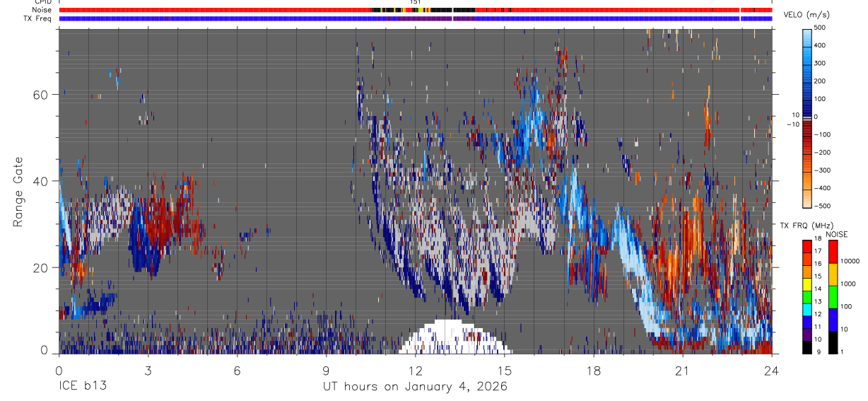868x401 pixels.
Task: Click x-axis tick label 21
Action: point(683,370)
